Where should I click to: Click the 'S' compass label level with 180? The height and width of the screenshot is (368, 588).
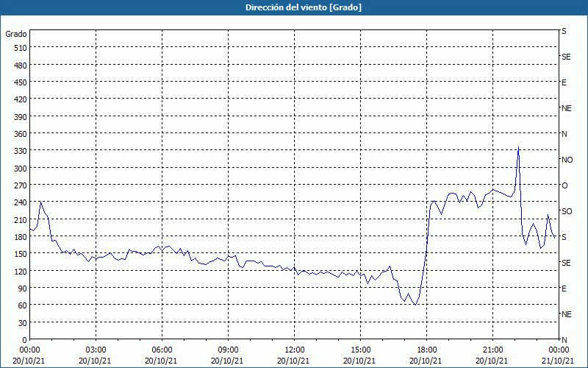click(x=564, y=237)
